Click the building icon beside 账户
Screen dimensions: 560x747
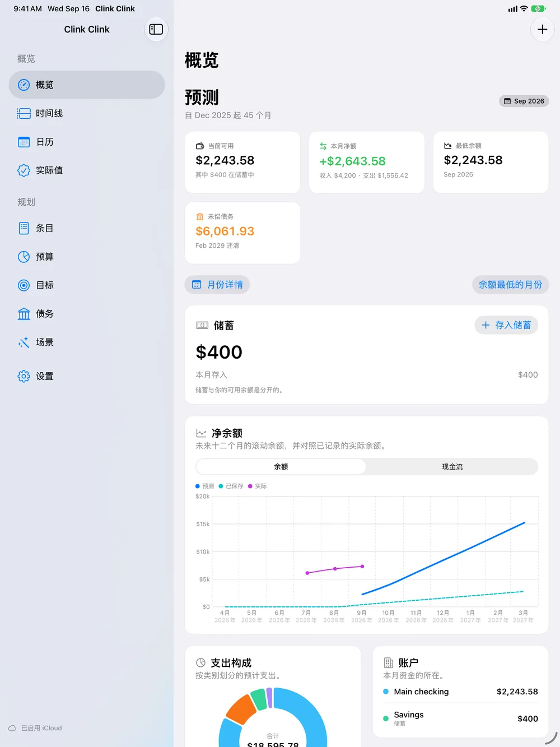[x=388, y=662]
